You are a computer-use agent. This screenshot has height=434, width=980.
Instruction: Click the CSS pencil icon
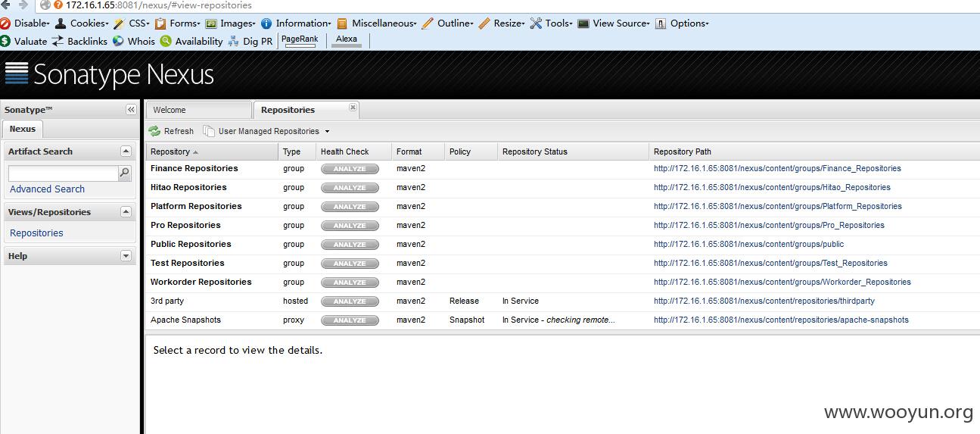point(119,23)
